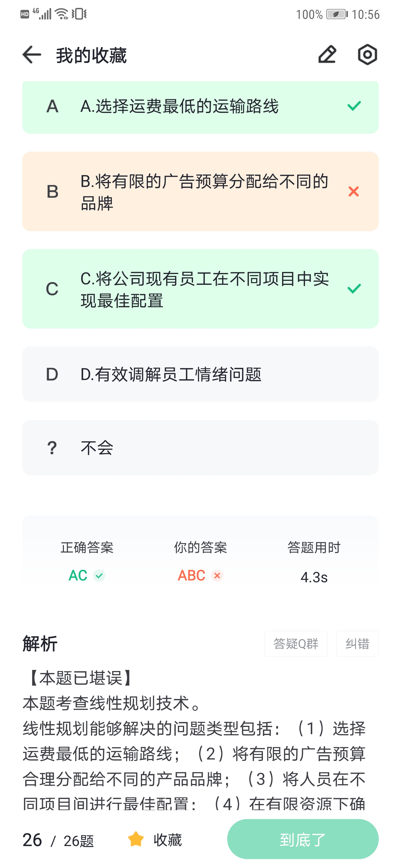Tap the red cross on option B
This screenshot has height=868, width=401.
353,191
